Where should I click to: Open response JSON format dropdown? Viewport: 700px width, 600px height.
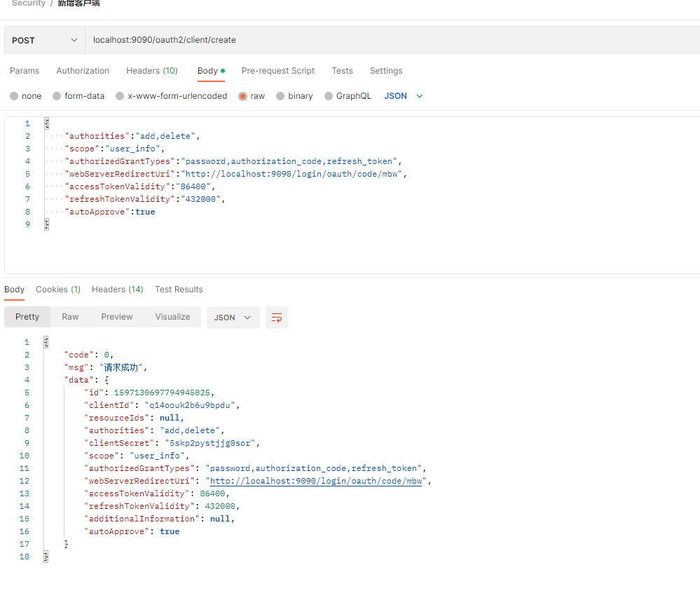pyautogui.click(x=233, y=318)
